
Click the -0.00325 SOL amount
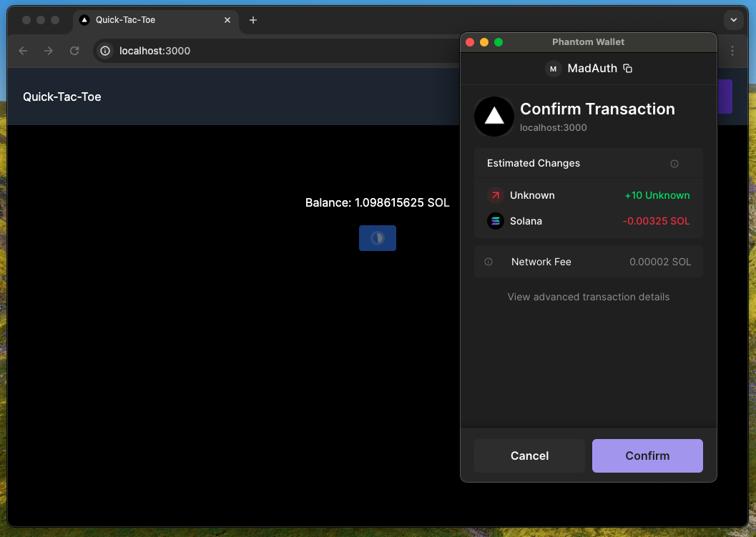[x=656, y=221]
